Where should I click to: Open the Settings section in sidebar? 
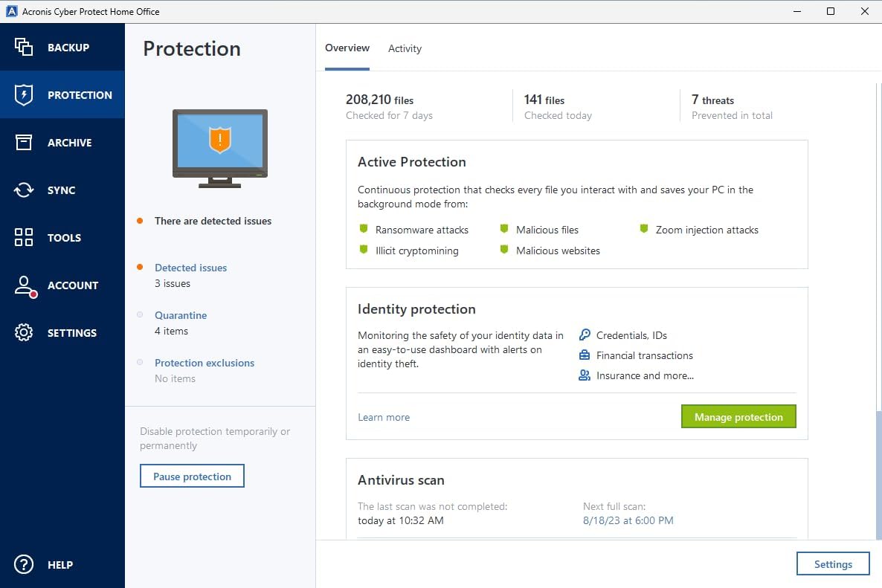(x=62, y=332)
